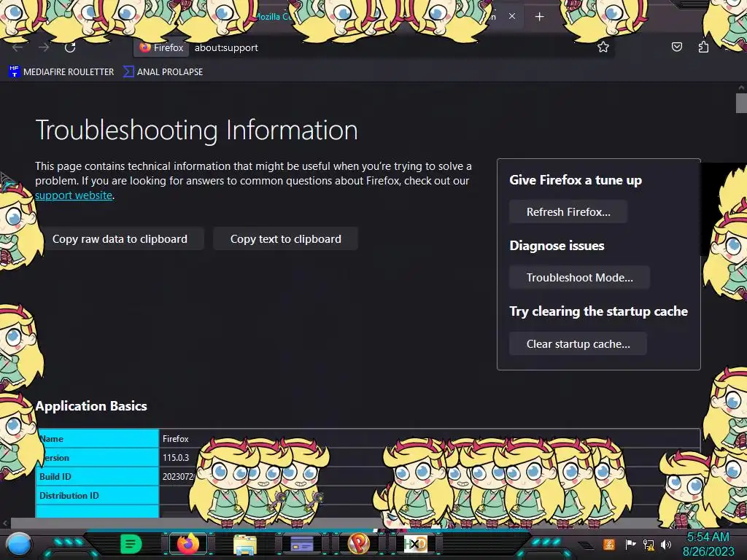
Task: Follow the support website link
Action: (x=74, y=195)
